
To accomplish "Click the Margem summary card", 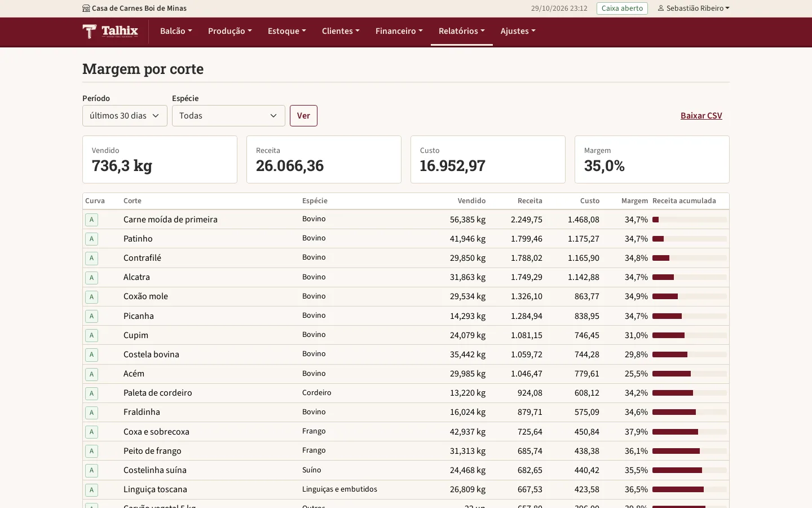I will tap(652, 159).
